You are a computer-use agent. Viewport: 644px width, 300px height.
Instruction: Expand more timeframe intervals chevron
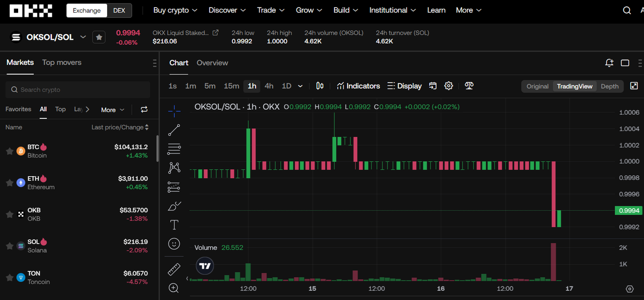pyautogui.click(x=300, y=86)
